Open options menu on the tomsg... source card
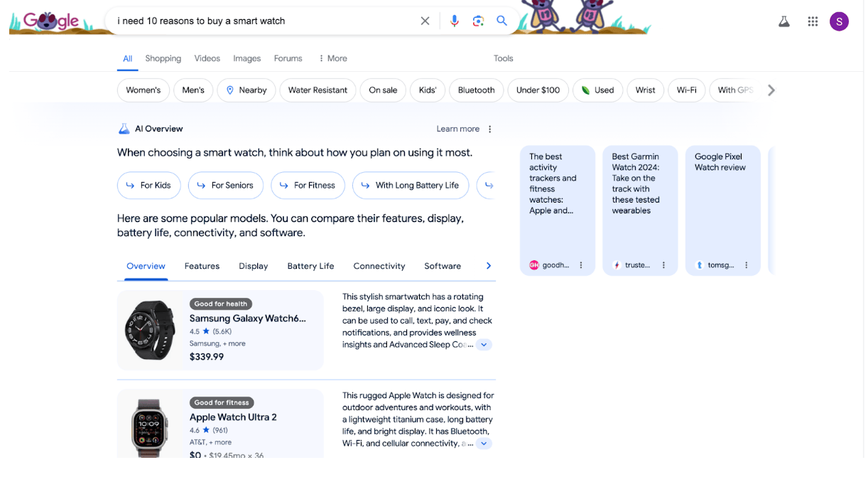This screenshot has height=482, width=868. pos(746,265)
